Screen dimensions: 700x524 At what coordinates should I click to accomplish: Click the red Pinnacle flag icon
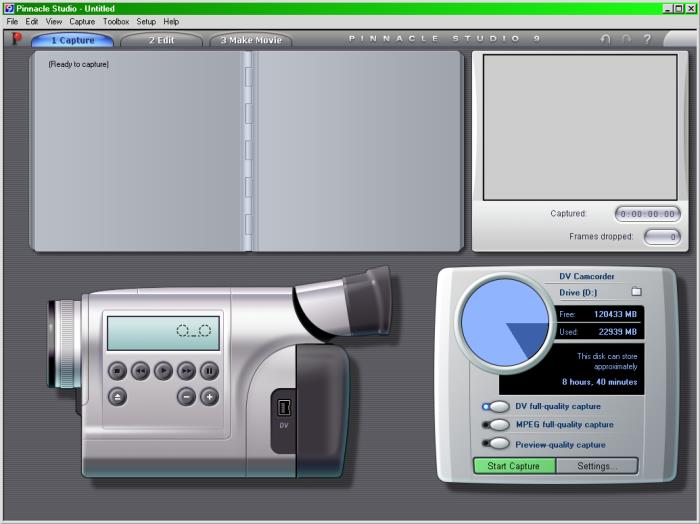tap(17, 38)
